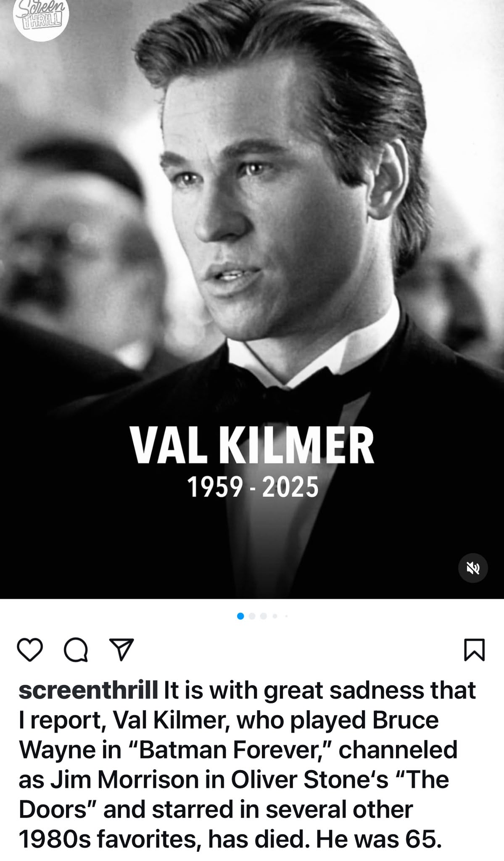
Task: Unmute audio with the speaker icon
Action: [473, 568]
